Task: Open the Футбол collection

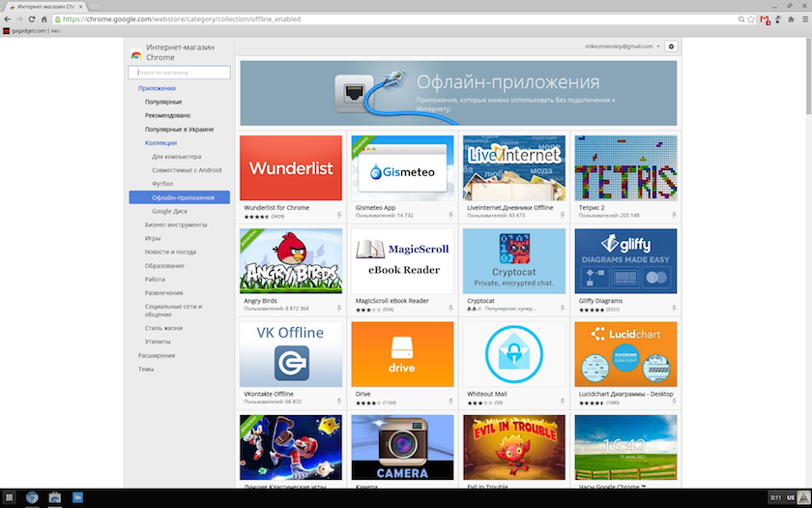Action: click(162, 184)
